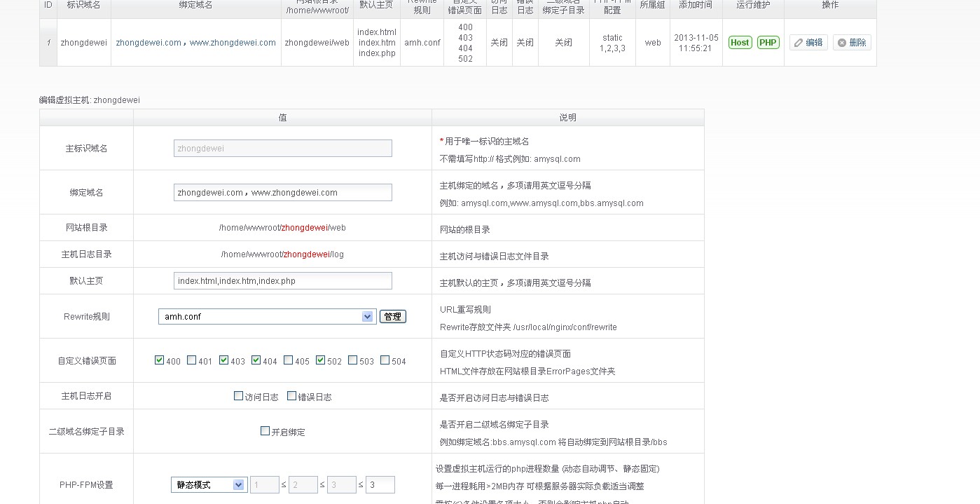This screenshot has width=980, height=504.
Task: Tick the 405 error page checkbox
Action: point(289,360)
